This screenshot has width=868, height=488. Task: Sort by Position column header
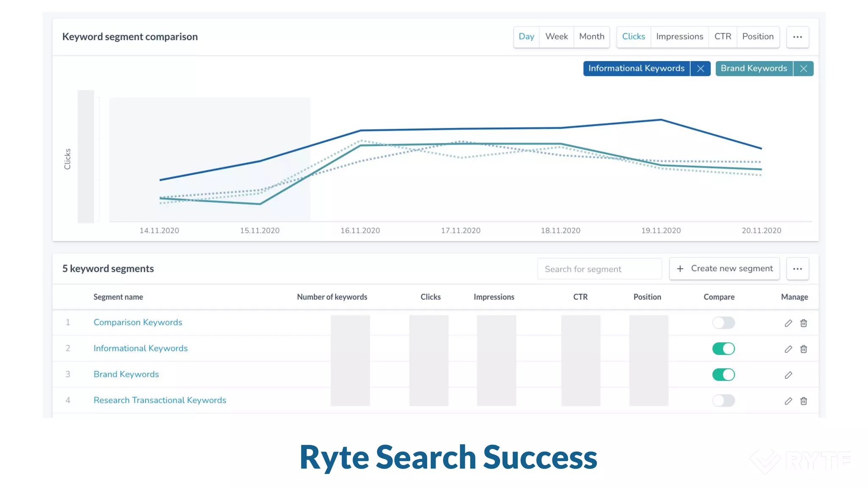(x=647, y=297)
